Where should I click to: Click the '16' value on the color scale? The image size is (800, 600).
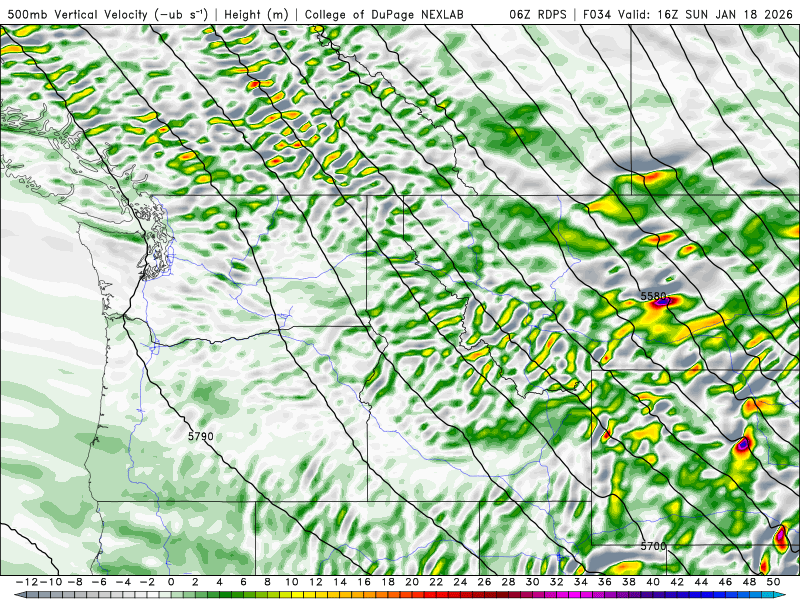(364, 582)
